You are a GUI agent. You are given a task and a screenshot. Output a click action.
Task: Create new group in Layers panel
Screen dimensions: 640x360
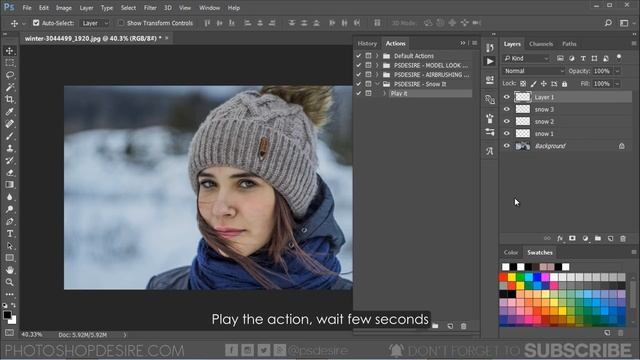[x=598, y=238]
